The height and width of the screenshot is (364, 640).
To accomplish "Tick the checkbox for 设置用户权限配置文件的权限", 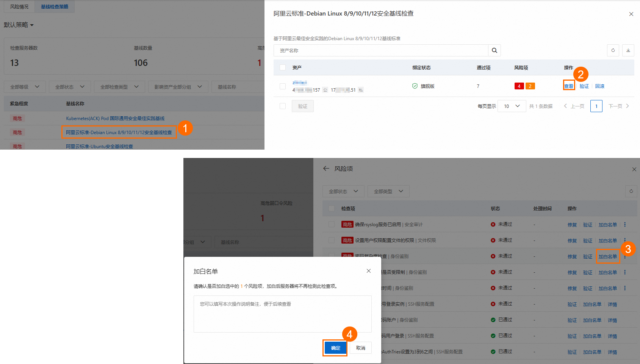I will pos(332,241).
